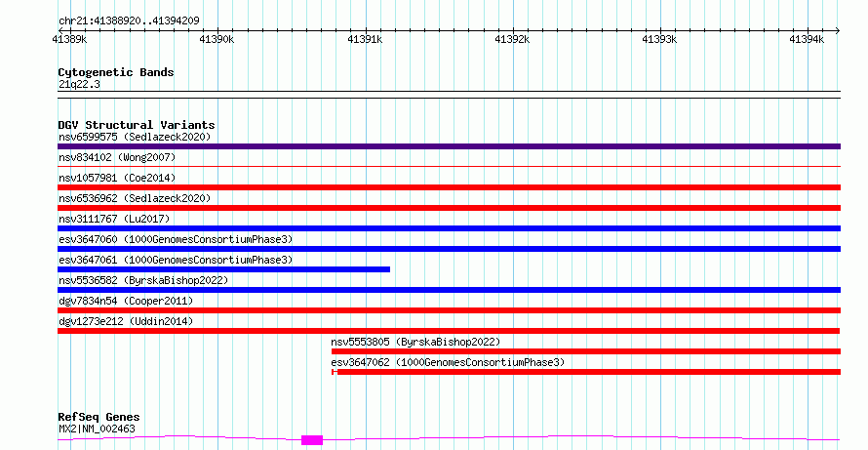Open nsv3111767 (Lu2017) variant label
This screenshot has width=868, height=450.
pyautogui.click(x=114, y=219)
